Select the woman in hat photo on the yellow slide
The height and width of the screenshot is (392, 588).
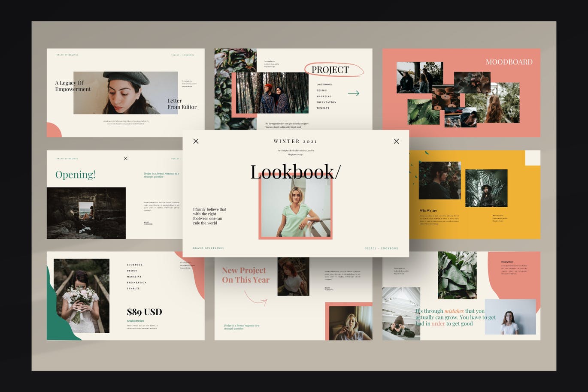point(486,188)
